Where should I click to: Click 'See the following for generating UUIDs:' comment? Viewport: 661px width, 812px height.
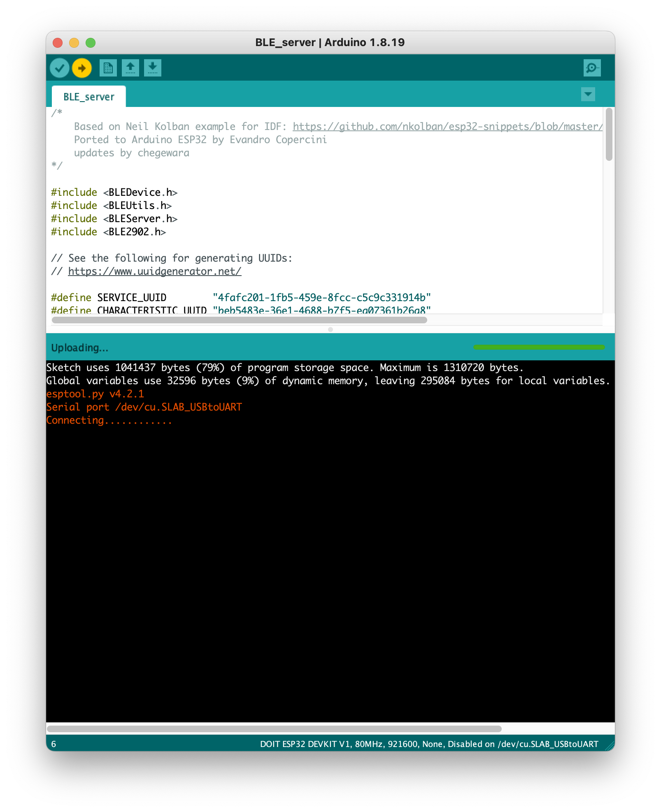(x=172, y=258)
